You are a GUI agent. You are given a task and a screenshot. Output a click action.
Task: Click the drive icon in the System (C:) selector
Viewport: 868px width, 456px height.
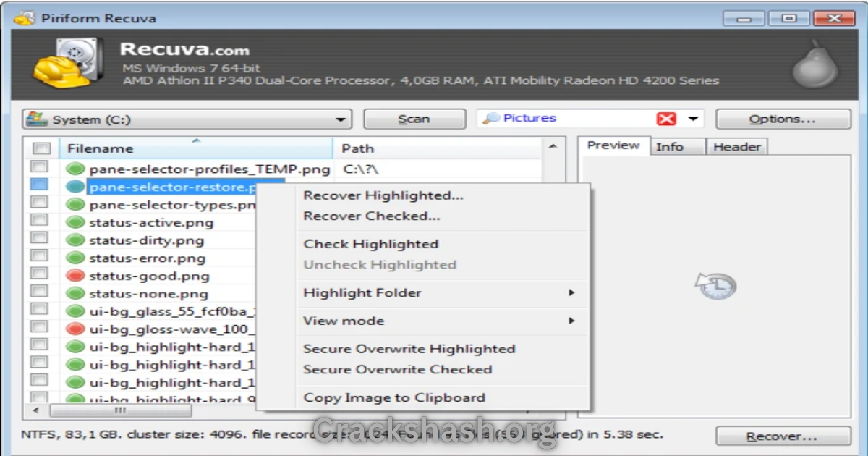coord(38,119)
